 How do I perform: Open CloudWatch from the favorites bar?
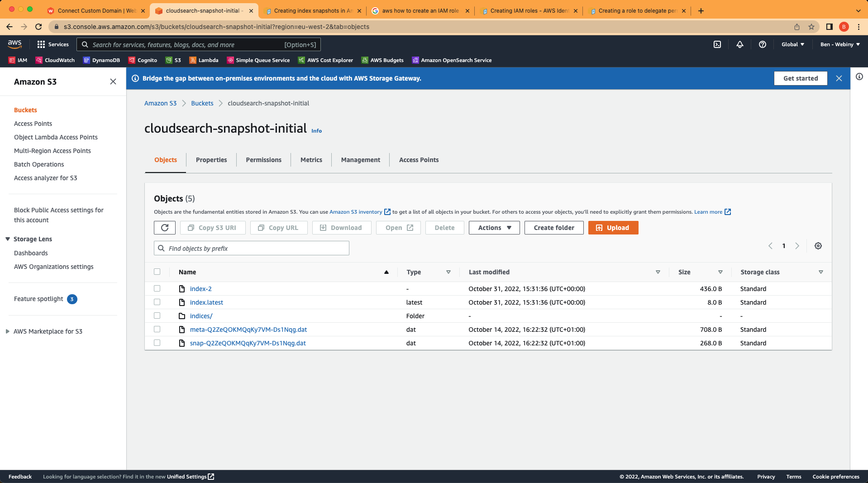pos(55,60)
